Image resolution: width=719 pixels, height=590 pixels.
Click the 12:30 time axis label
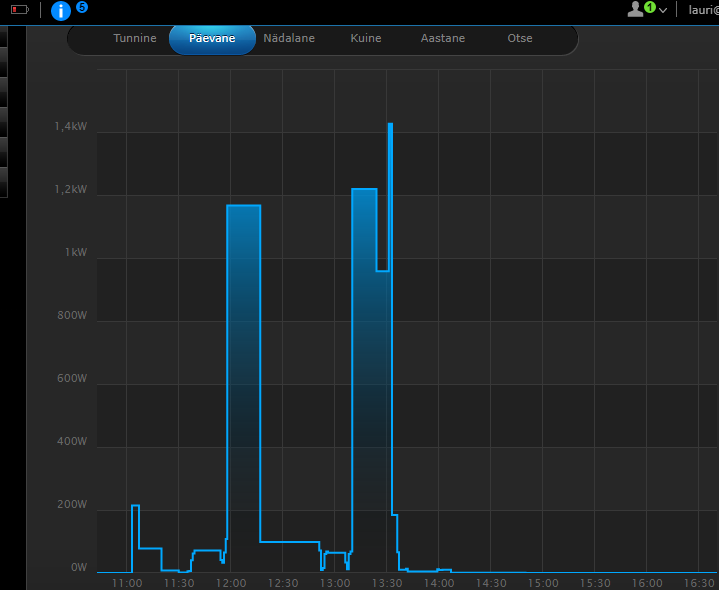pyautogui.click(x=283, y=582)
